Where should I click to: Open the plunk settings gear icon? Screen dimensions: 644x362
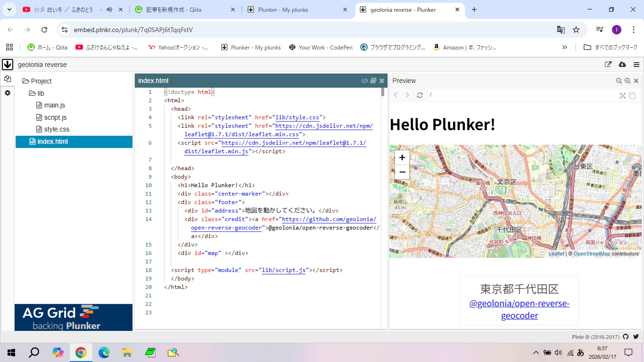7,93
